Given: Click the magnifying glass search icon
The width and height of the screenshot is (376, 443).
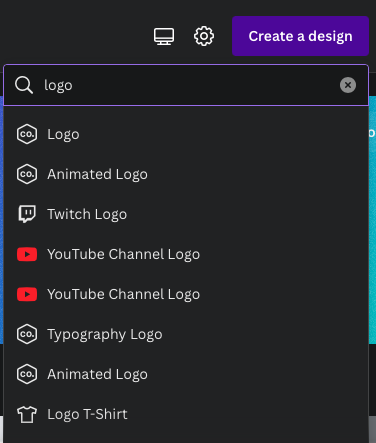Looking at the screenshot, I should click(x=24, y=85).
